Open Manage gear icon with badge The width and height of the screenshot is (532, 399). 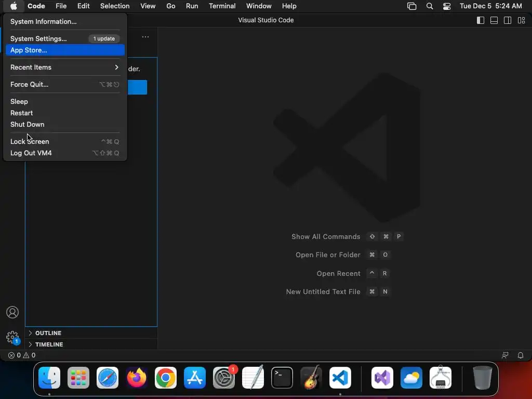coord(12,338)
